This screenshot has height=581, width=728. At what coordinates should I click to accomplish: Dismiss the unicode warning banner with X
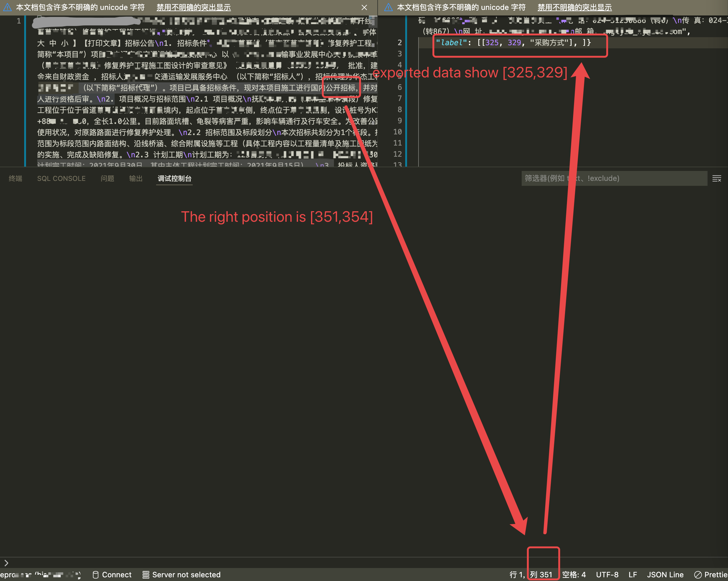click(x=364, y=7)
